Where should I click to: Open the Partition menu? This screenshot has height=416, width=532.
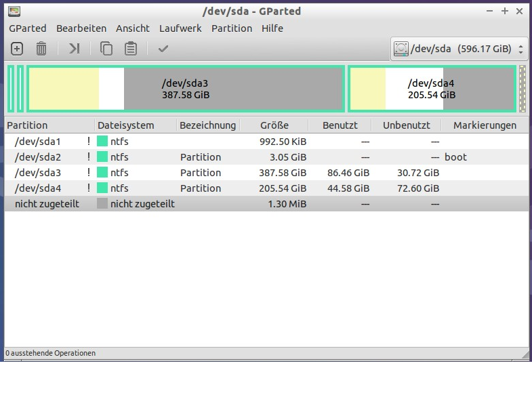point(232,28)
